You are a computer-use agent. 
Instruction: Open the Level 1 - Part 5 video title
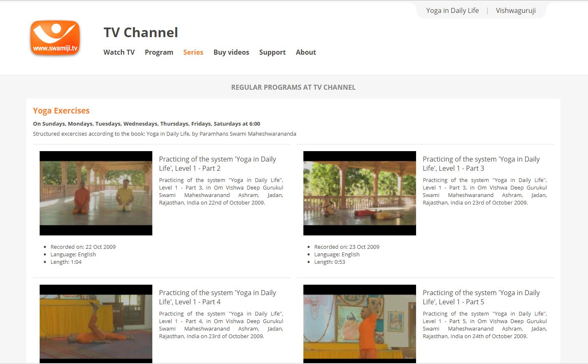click(x=481, y=297)
